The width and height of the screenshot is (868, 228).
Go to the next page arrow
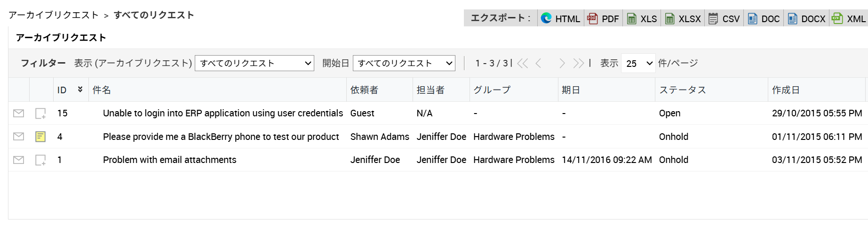coord(562,63)
